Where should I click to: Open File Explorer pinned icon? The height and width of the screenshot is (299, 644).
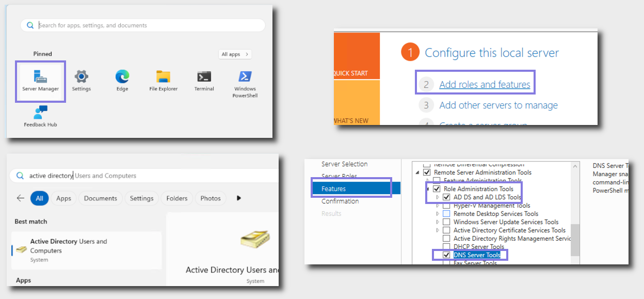click(163, 80)
